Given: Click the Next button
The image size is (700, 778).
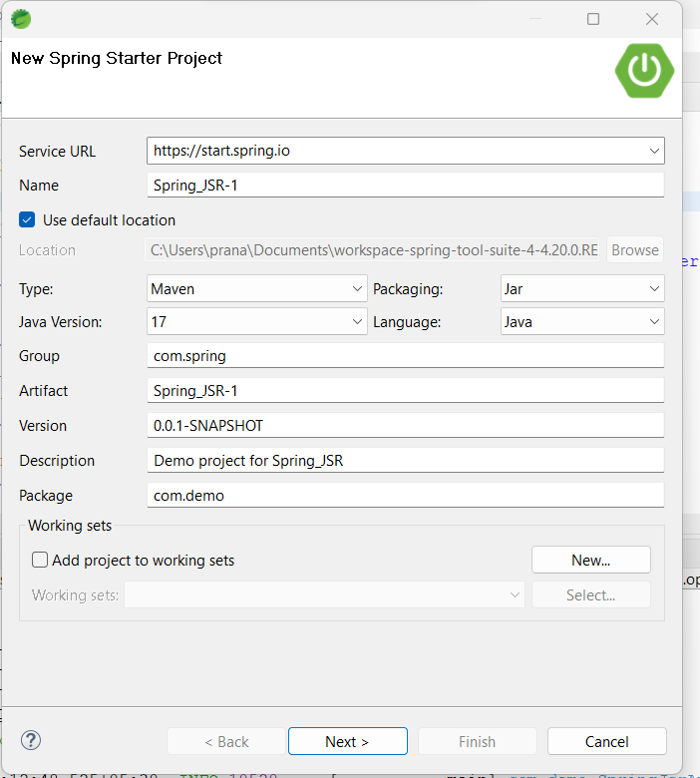Looking at the screenshot, I should 347,741.
